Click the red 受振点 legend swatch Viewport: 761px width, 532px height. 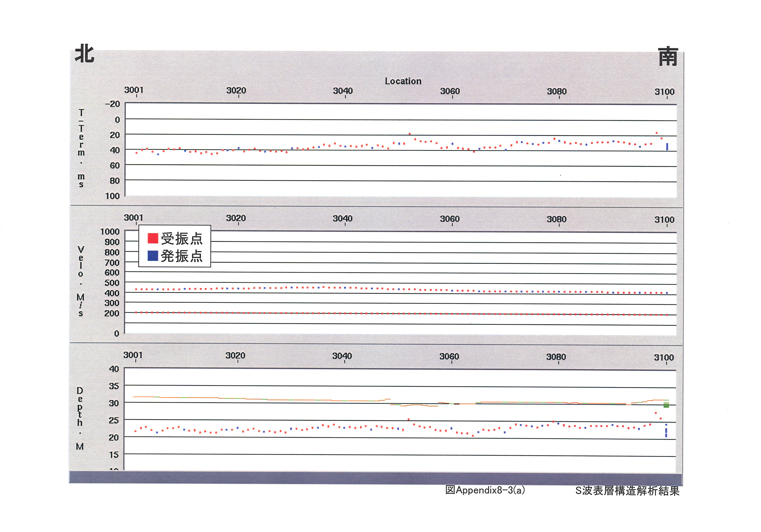pyautogui.click(x=153, y=238)
